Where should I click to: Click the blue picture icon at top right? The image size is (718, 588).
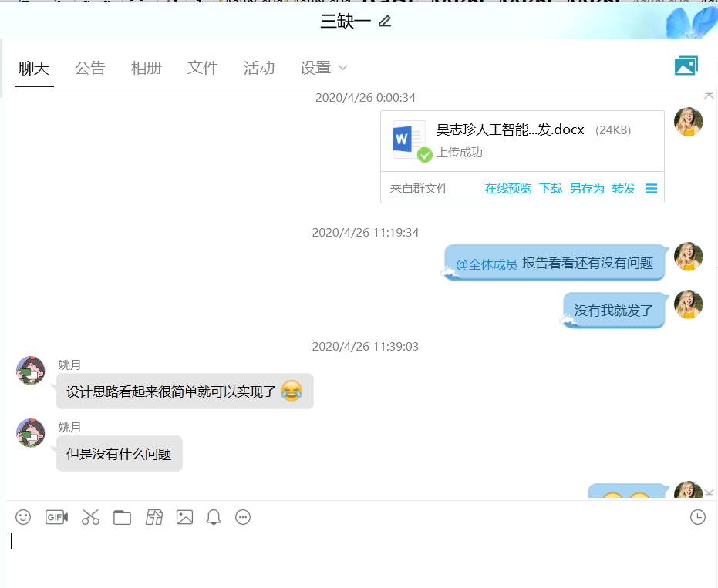click(686, 66)
